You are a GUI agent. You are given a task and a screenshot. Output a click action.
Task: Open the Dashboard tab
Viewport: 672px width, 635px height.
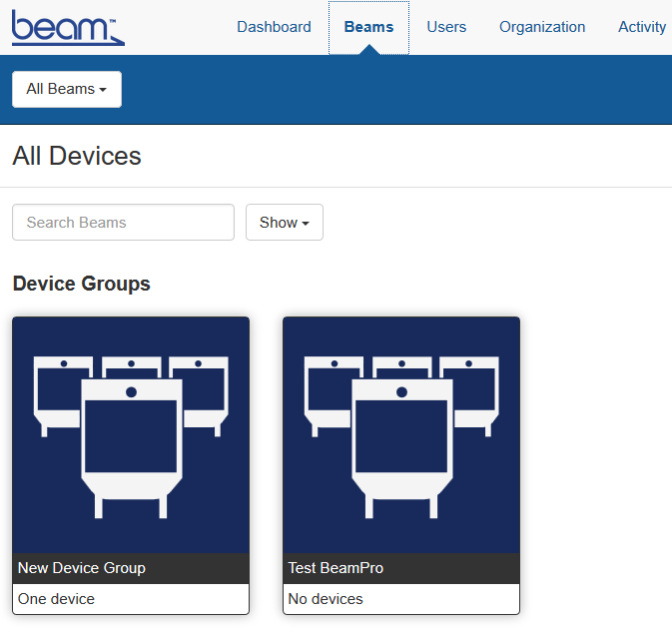pyautogui.click(x=274, y=27)
